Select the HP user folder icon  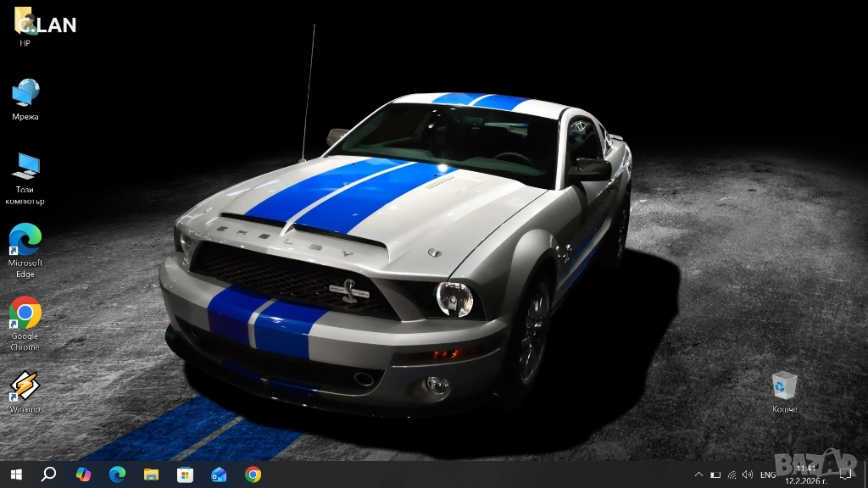point(25,22)
